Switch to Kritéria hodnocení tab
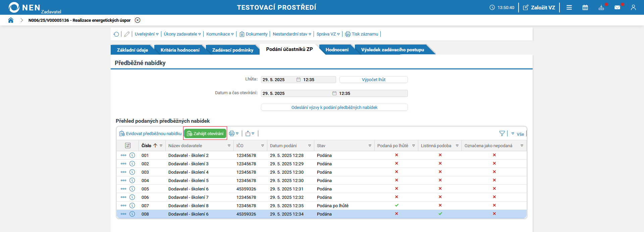644x232 pixels. [180, 50]
